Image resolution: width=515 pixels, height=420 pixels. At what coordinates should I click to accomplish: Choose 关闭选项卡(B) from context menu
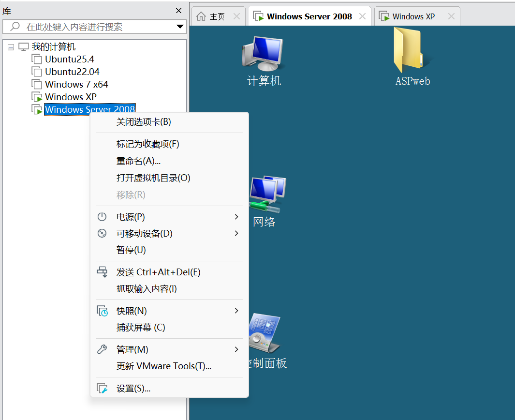coord(169,122)
